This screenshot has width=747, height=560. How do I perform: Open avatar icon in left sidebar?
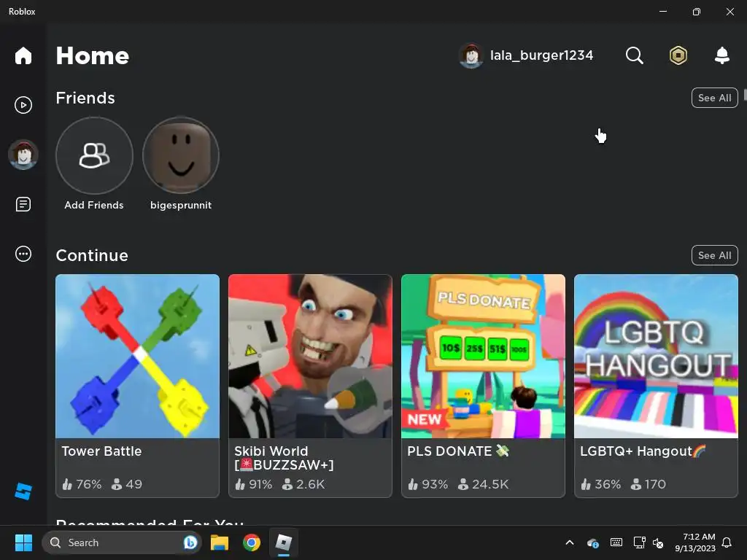(23, 155)
